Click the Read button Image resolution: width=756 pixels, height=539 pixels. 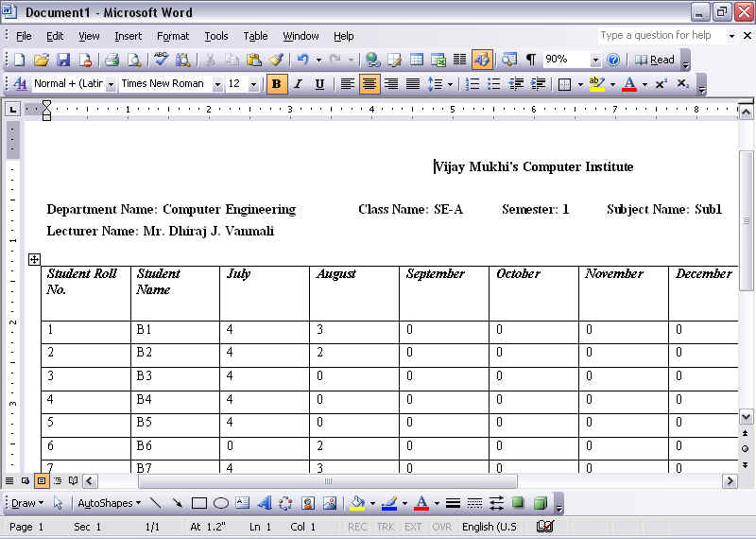[655, 60]
